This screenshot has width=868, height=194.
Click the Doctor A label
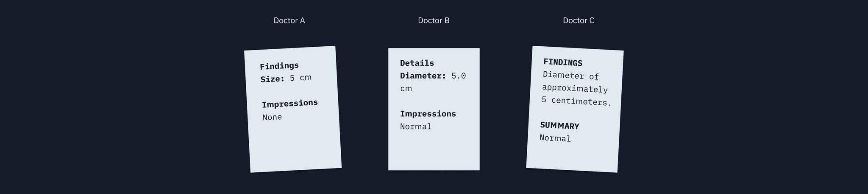[289, 20]
